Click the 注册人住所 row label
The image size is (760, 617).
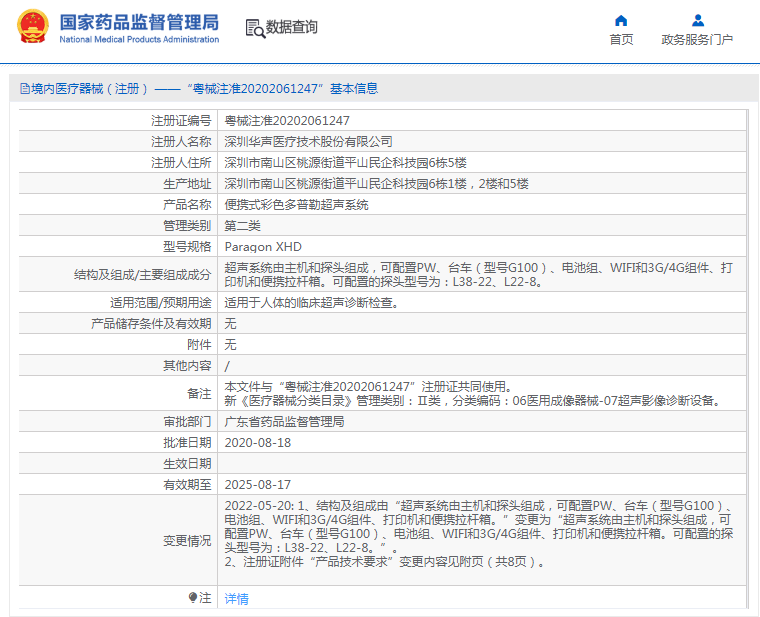pos(181,163)
